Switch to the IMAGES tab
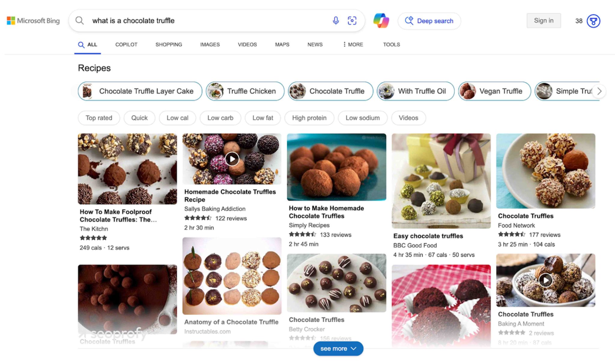This screenshot has width=615, height=364. (x=210, y=44)
